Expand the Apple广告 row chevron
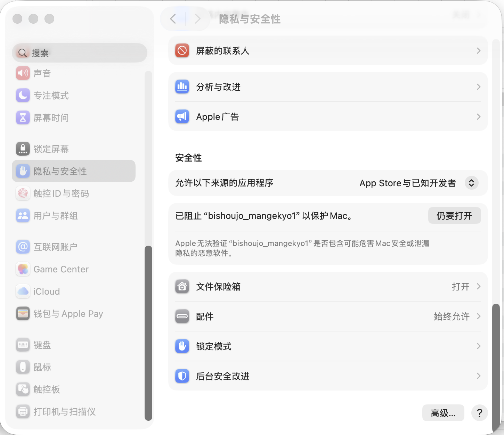504x435 pixels. click(479, 117)
